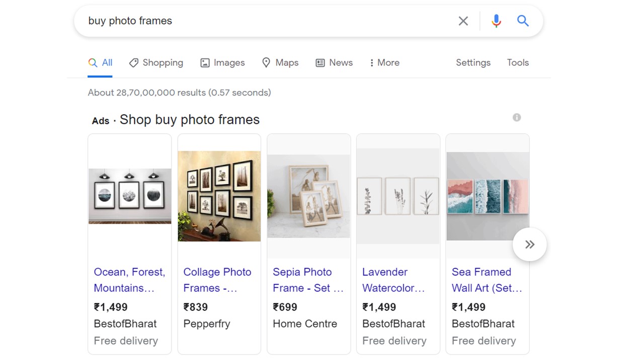Open Collage Photo Frames Pepperfry link
The height and width of the screenshot is (362, 644).
tap(217, 280)
